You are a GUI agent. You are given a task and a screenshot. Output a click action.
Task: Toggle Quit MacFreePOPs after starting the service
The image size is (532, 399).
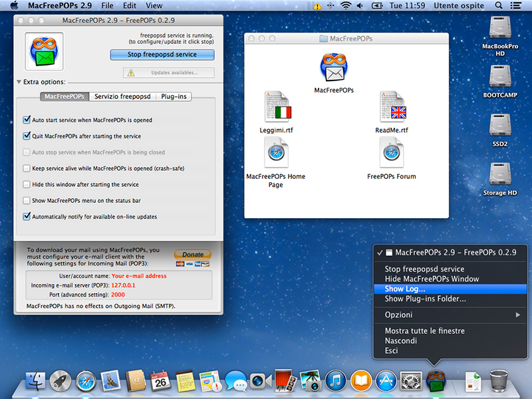pyautogui.click(x=27, y=136)
